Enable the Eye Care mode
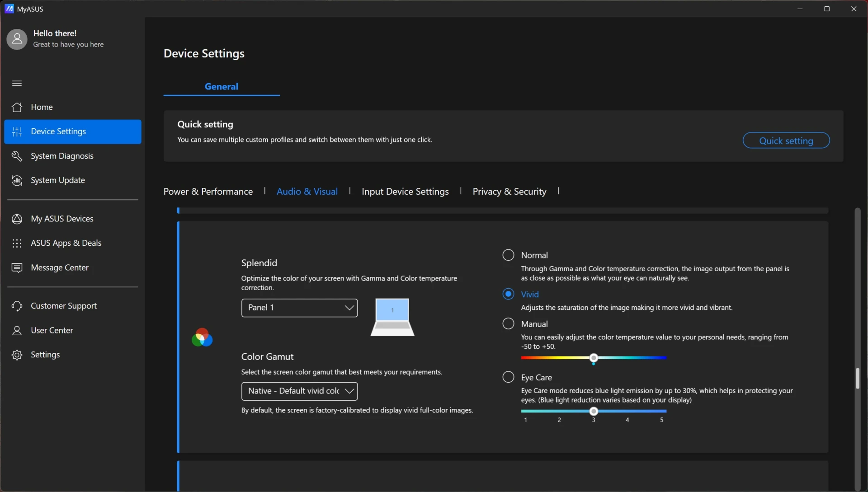868x492 pixels. pos(508,377)
